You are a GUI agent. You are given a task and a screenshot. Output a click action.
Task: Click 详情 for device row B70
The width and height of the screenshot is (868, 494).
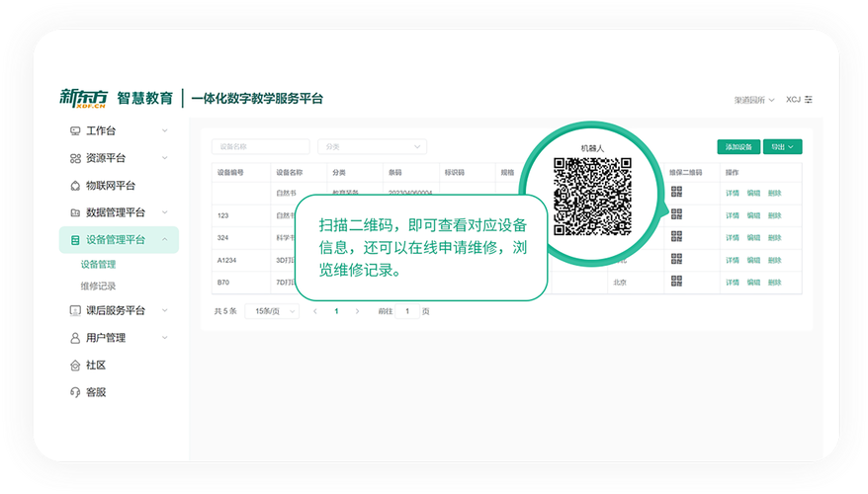click(x=733, y=283)
